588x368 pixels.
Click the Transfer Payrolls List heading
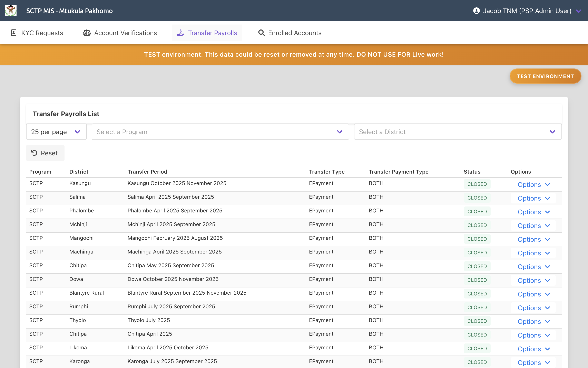pyautogui.click(x=66, y=114)
